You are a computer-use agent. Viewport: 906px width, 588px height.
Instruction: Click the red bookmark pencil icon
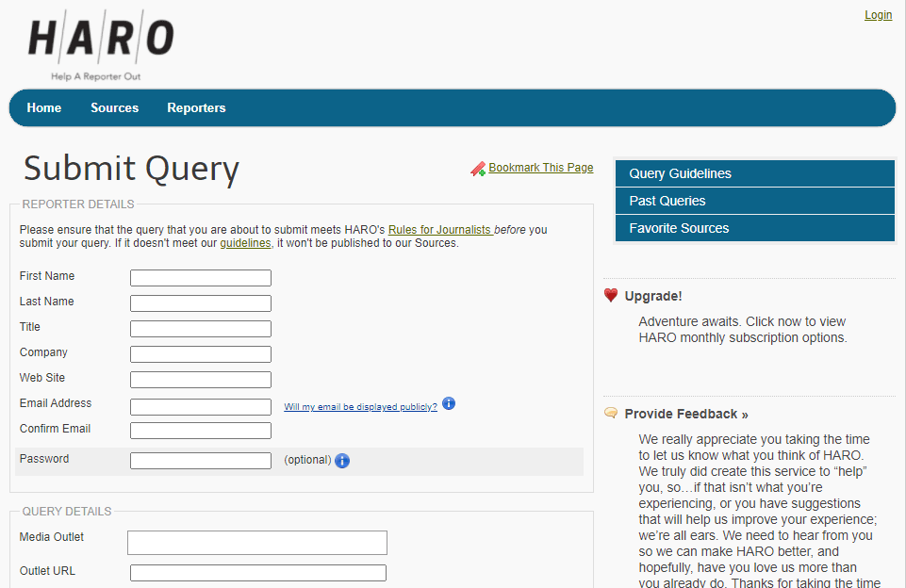(x=478, y=169)
